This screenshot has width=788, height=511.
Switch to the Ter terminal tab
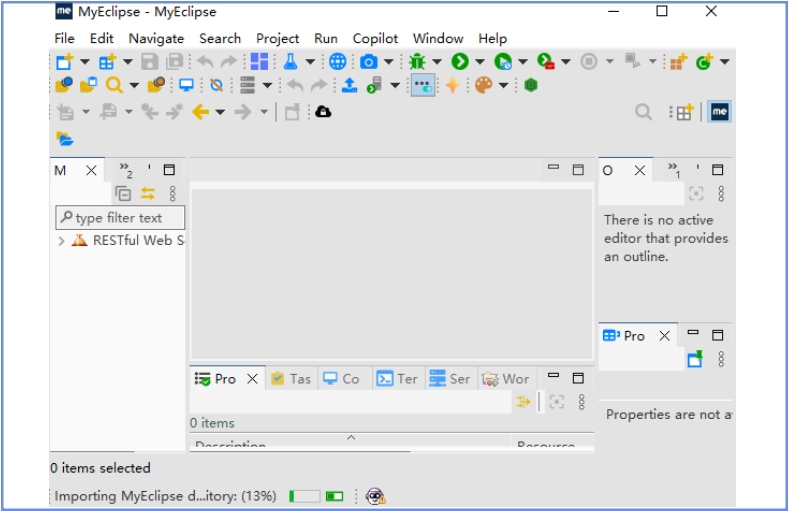[x=397, y=379]
